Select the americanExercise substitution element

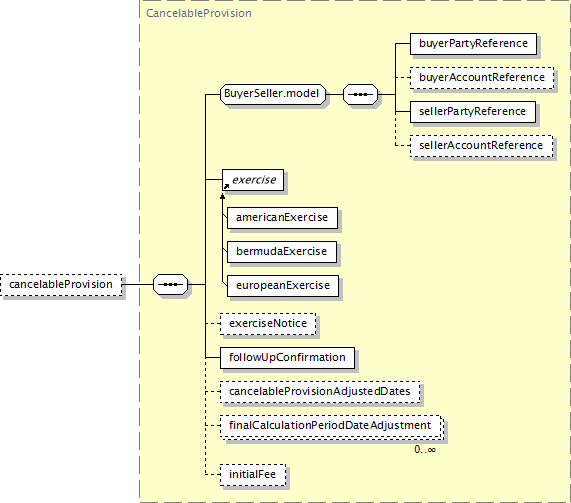pyautogui.click(x=282, y=218)
